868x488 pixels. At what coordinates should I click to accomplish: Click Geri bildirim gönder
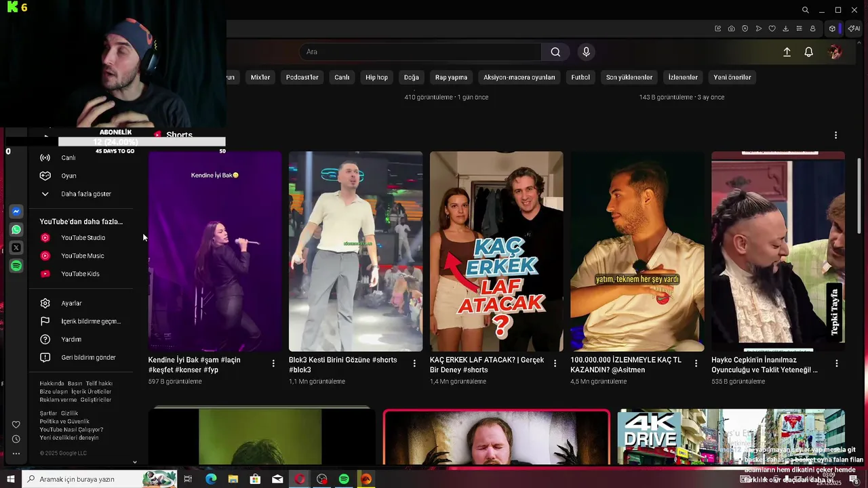coord(81,357)
